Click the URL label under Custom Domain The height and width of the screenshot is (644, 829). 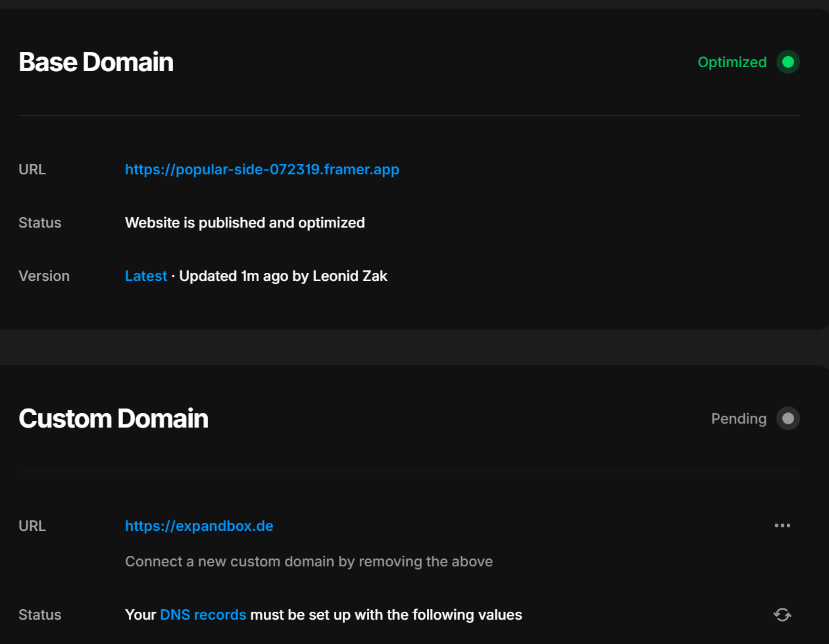[32, 526]
